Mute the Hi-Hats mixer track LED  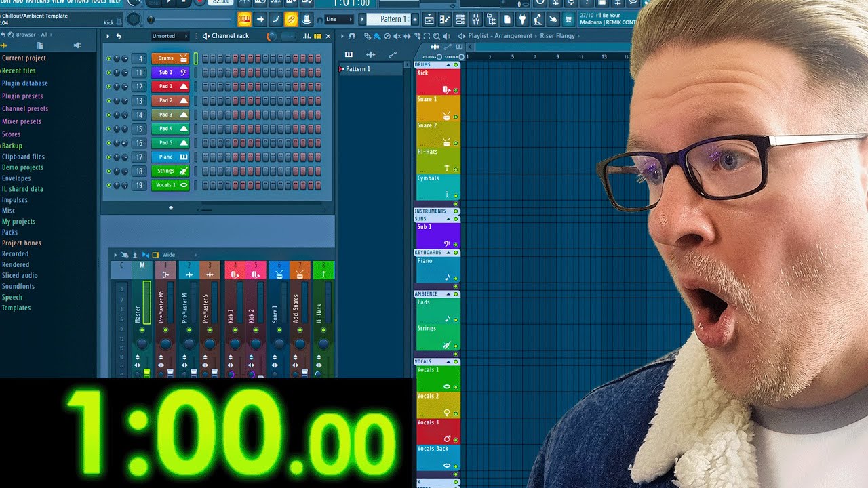coord(323,330)
